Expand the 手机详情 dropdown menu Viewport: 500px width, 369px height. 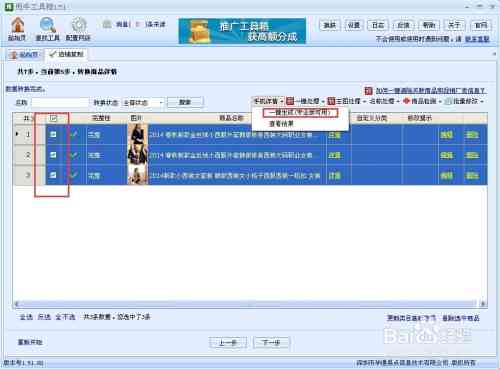pyautogui.click(x=268, y=101)
